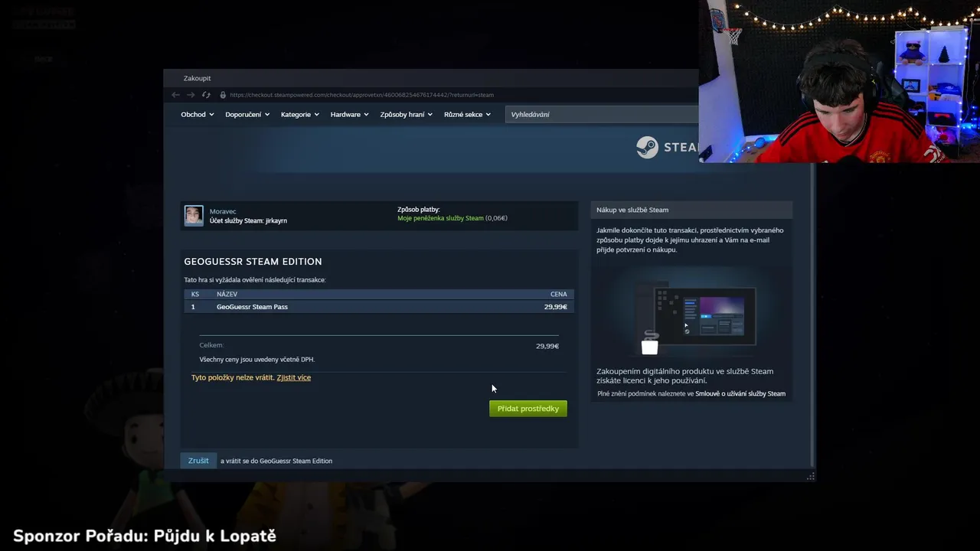Click the checkout URL address bar
The image size is (980, 551).
(x=361, y=95)
